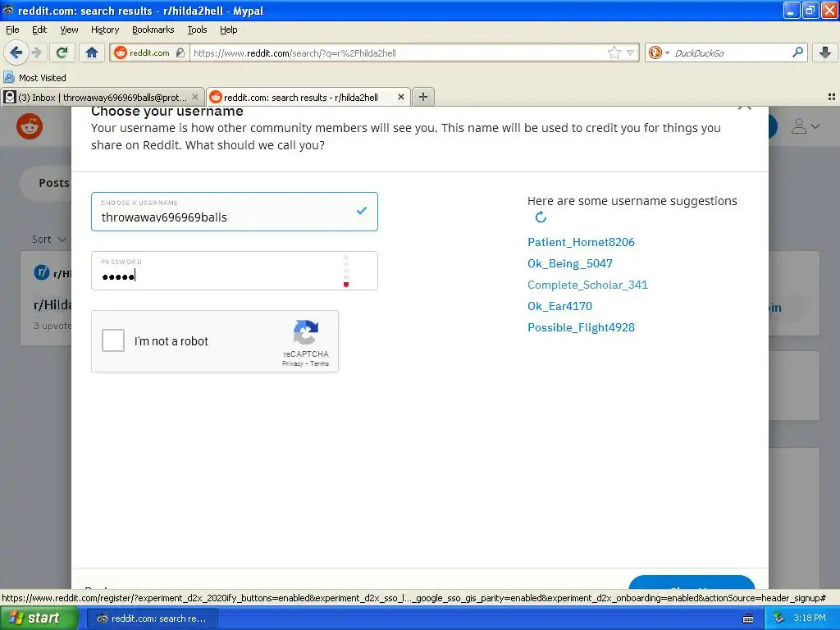The width and height of the screenshot is (840, 630).
Task: Click the DuckDuckGo search field
Action: click(730, 53)
